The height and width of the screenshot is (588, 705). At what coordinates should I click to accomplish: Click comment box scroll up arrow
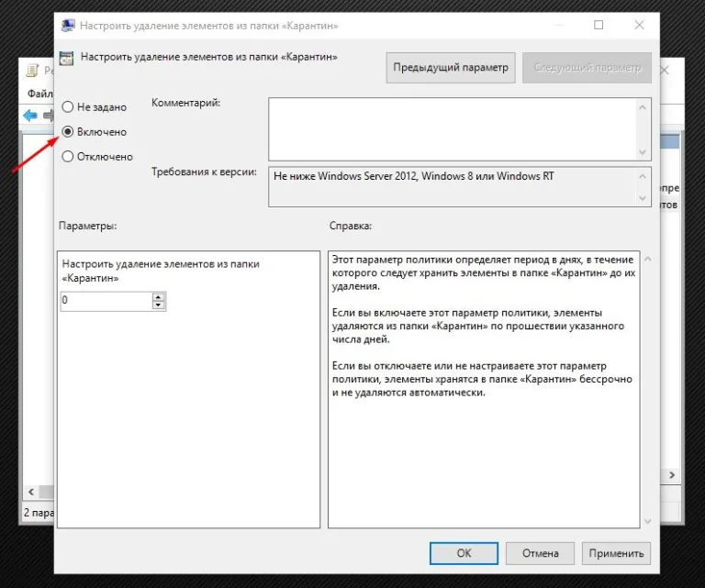643,107
